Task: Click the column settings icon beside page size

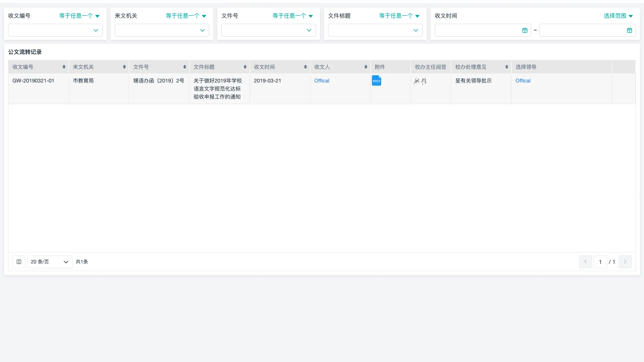Action: (19, 262)
